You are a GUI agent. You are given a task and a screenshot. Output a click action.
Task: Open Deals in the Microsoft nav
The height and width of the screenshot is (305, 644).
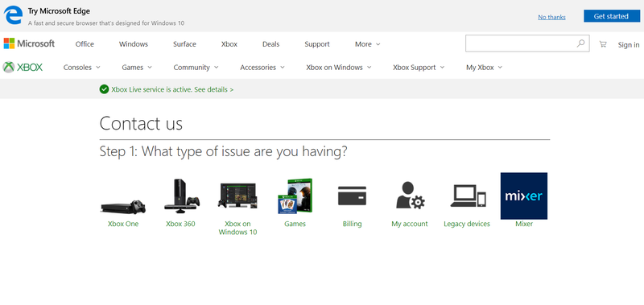[x=271, y=44]
